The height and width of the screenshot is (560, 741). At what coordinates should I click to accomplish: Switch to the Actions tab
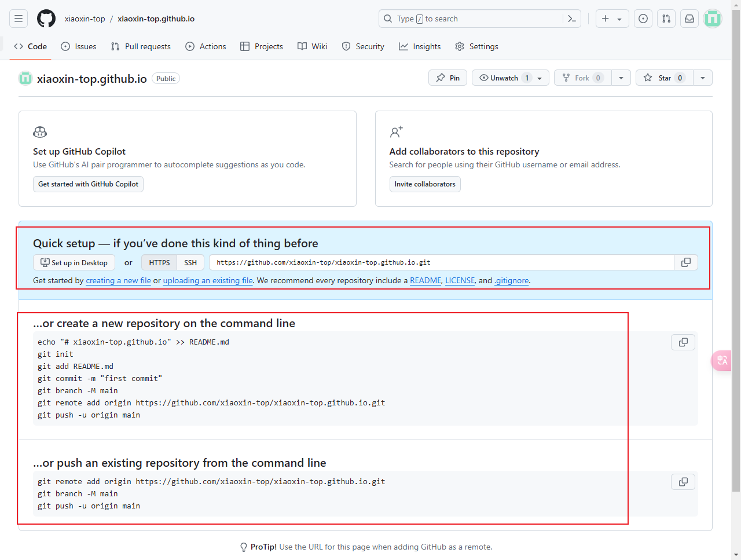[x=206, y=46]
